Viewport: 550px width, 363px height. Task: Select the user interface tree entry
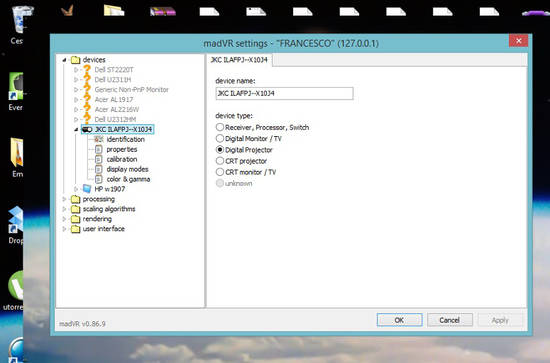(x=103, y=229)
